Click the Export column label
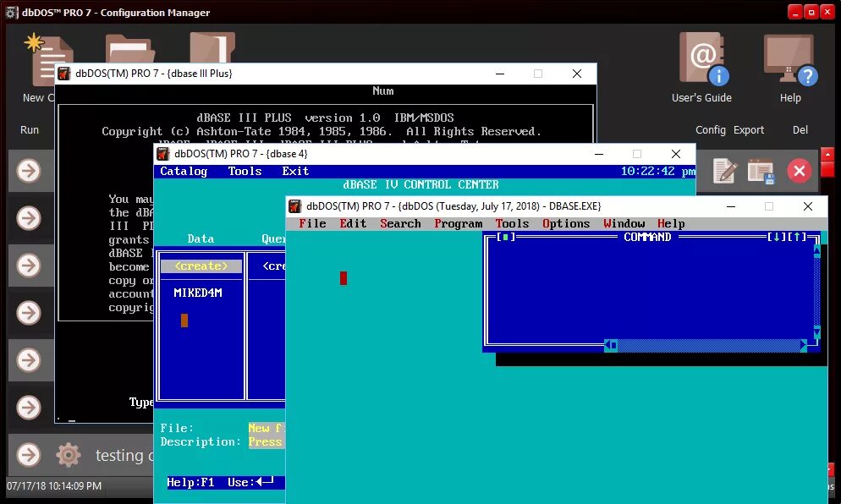The image size is (841, 504). coord(749,129)
